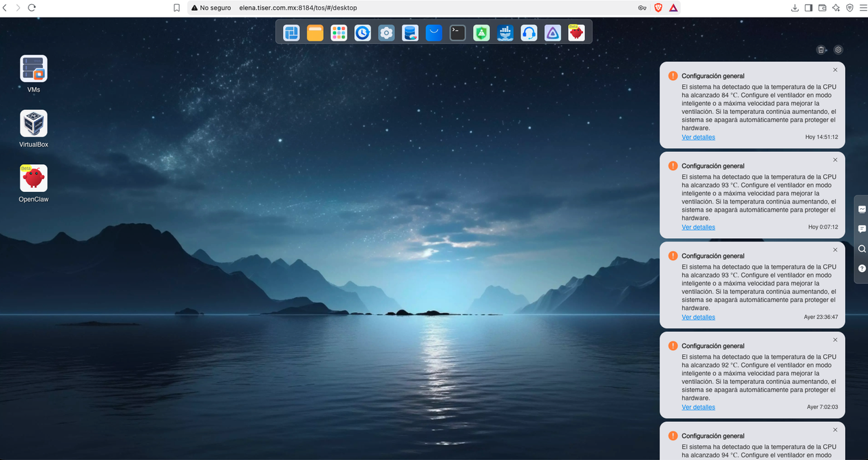Launch the Jellyfin triangle dock icon
Viewport: 868px width, 460px height.
point(553,33)
